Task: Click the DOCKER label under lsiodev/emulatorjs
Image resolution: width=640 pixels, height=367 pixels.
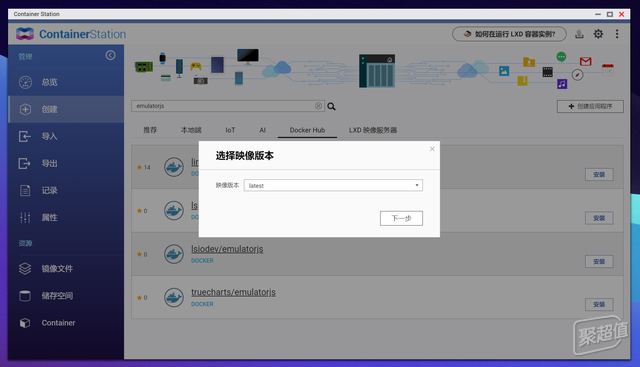Action: click(x=202, y=260)
